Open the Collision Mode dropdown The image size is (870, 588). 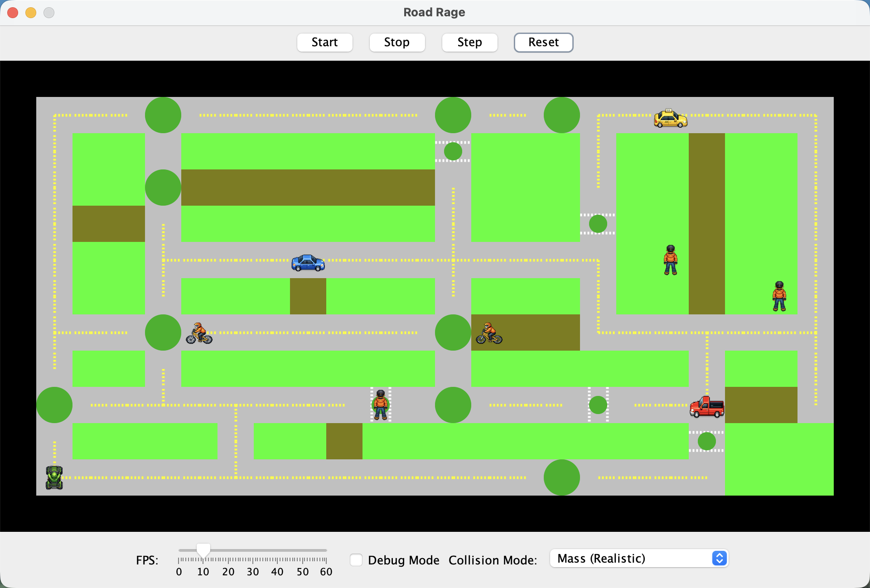(x=639, y=559)
